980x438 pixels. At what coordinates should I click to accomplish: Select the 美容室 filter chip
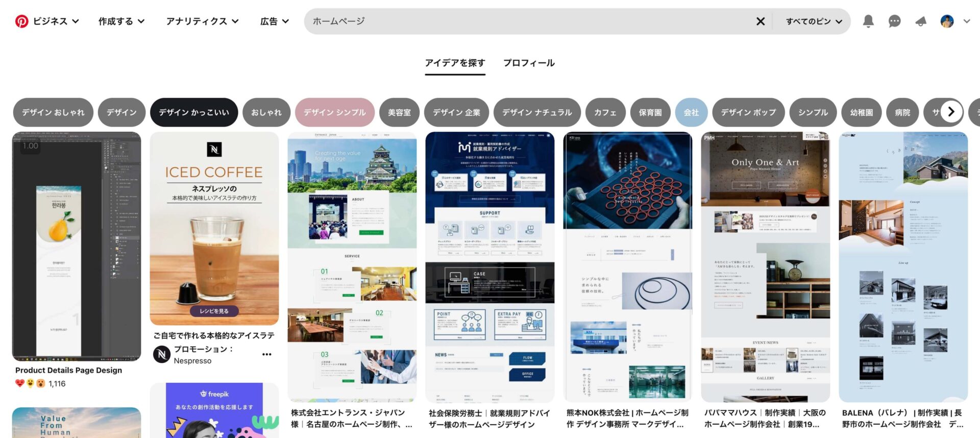(x=399, y=112)
